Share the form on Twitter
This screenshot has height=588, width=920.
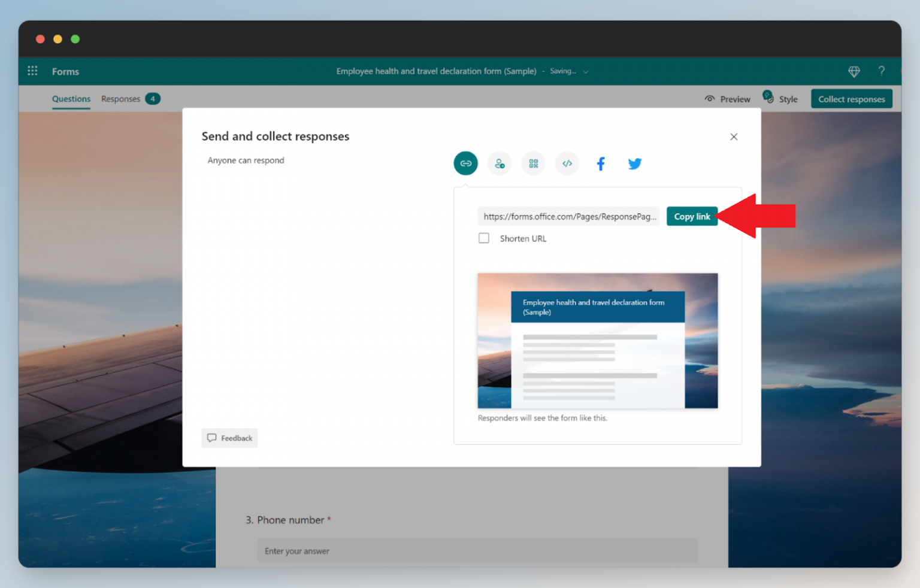634,163
